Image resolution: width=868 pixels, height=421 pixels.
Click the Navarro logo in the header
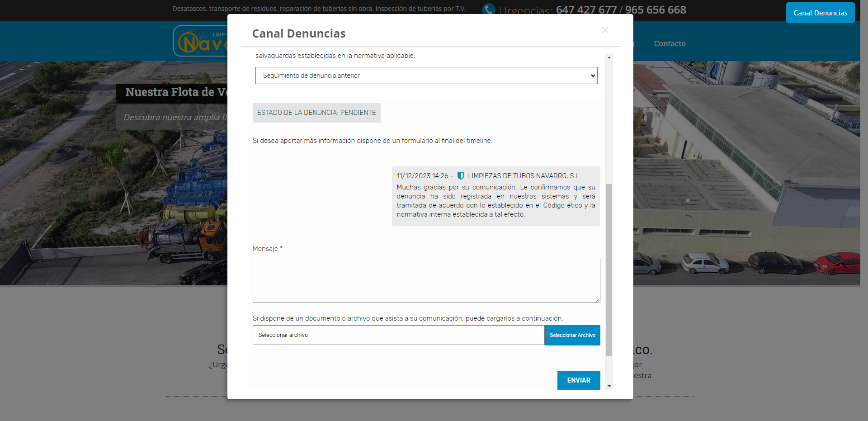200,41
